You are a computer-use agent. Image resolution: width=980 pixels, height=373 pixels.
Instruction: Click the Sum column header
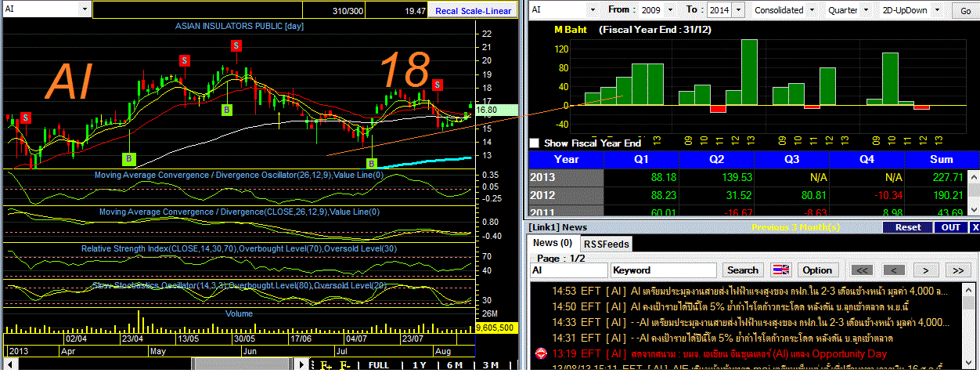942,159
